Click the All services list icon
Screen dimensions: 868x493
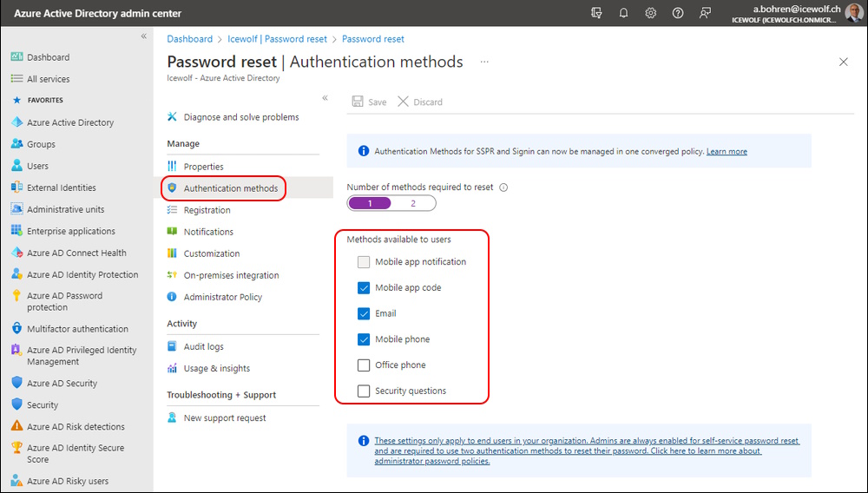pos(17,79)
